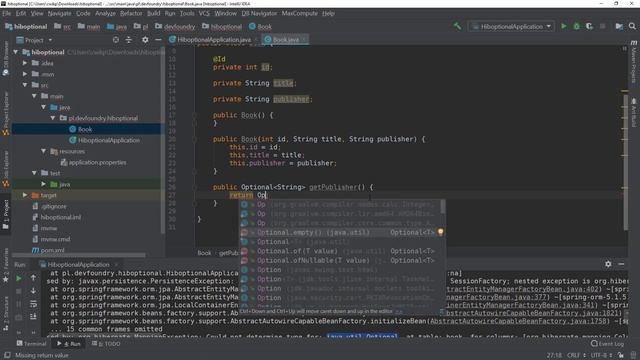This screenshot has height=360, width=640.
Task: Open Search Everywhere magnifier icon
Action: click(632, 27)
